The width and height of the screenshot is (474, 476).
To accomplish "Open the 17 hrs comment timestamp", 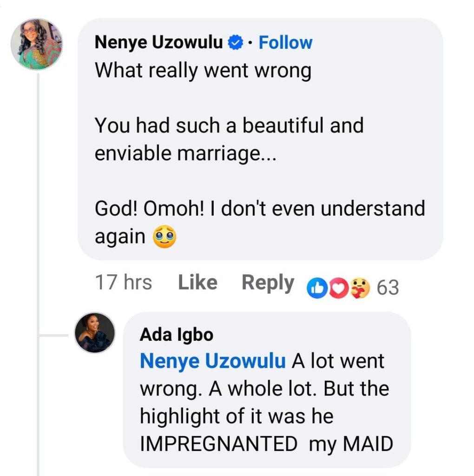I will (123, 283).
